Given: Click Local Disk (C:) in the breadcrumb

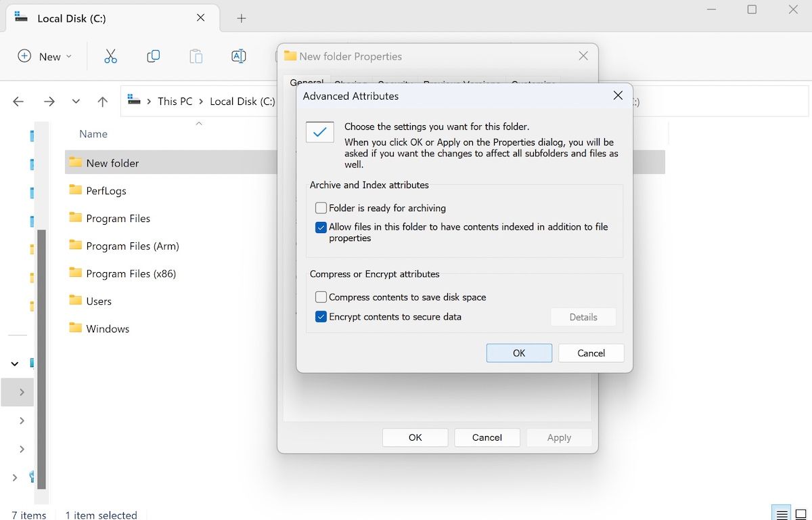Looking at the screenshot, I should click(242, 102).
